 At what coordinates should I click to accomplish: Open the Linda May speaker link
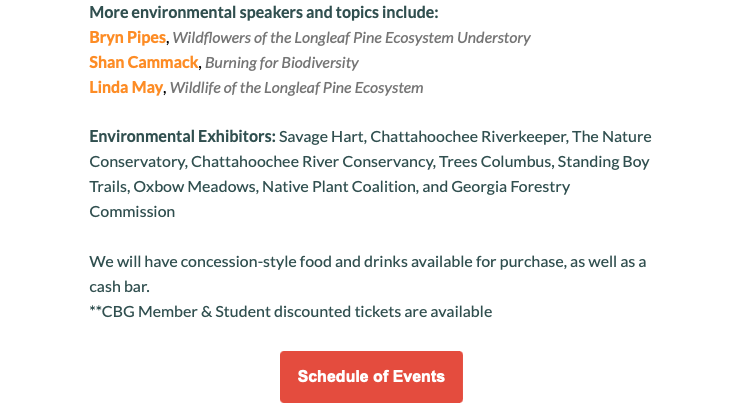(x=126, y=87)
